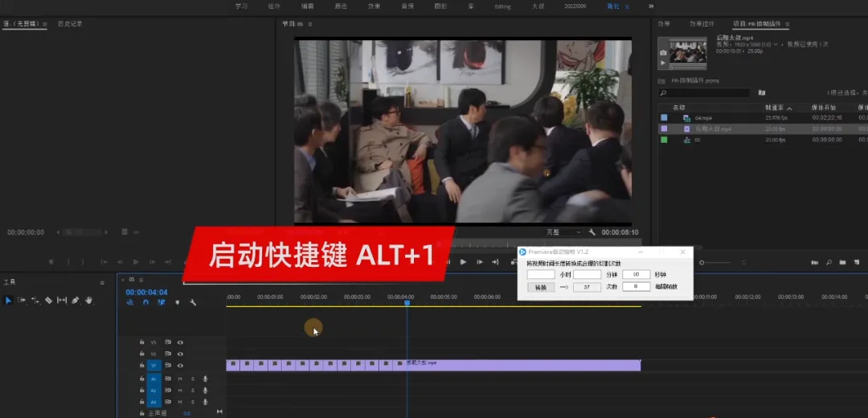868x418 pixels.
Task: Click A2 voice-over record microphone
Action: 206,391
